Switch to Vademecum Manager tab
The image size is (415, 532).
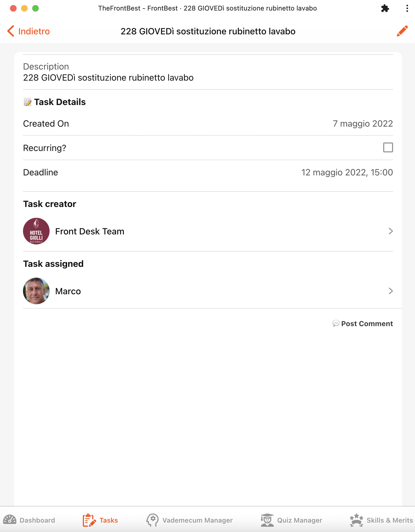click(197, 520)
